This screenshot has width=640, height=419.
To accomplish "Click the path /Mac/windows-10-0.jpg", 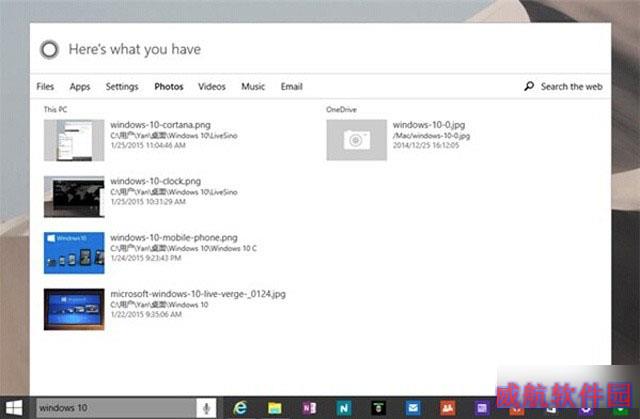I will (431, 135).
